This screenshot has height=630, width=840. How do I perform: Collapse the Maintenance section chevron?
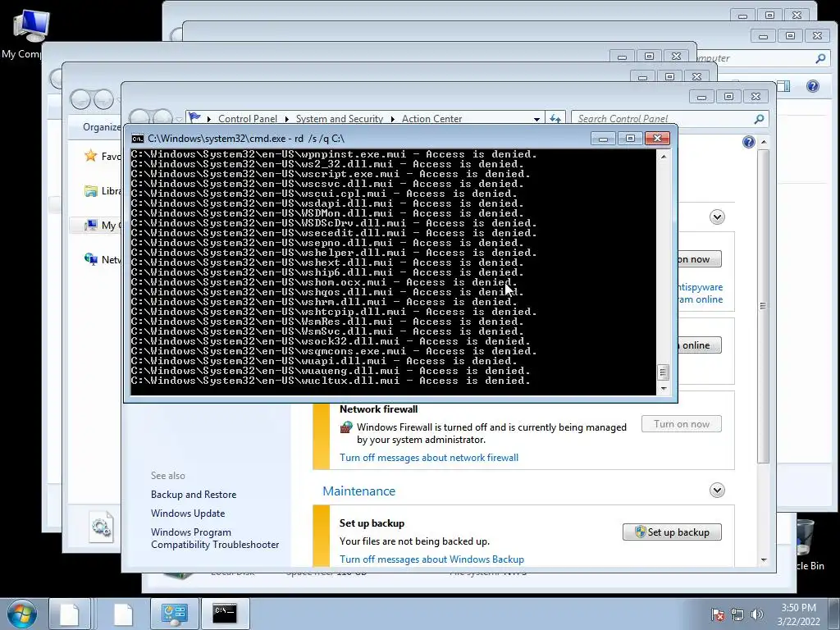[717, 491]
